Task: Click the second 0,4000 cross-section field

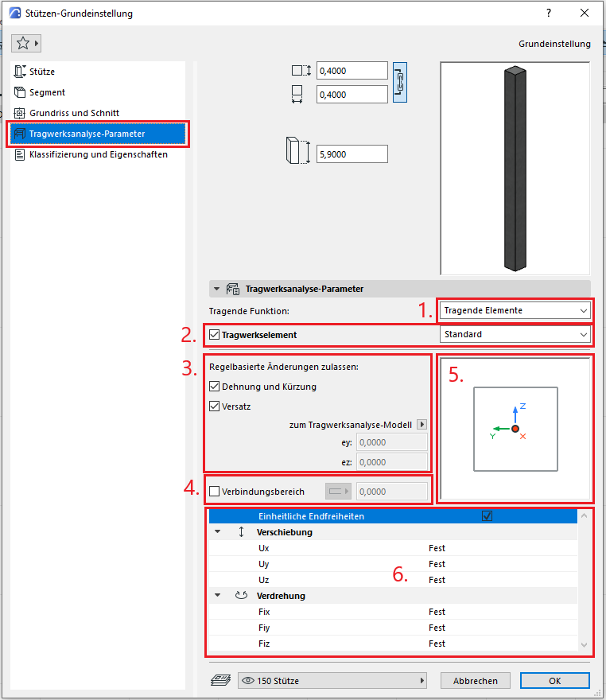Action: (x=352, y=94)
